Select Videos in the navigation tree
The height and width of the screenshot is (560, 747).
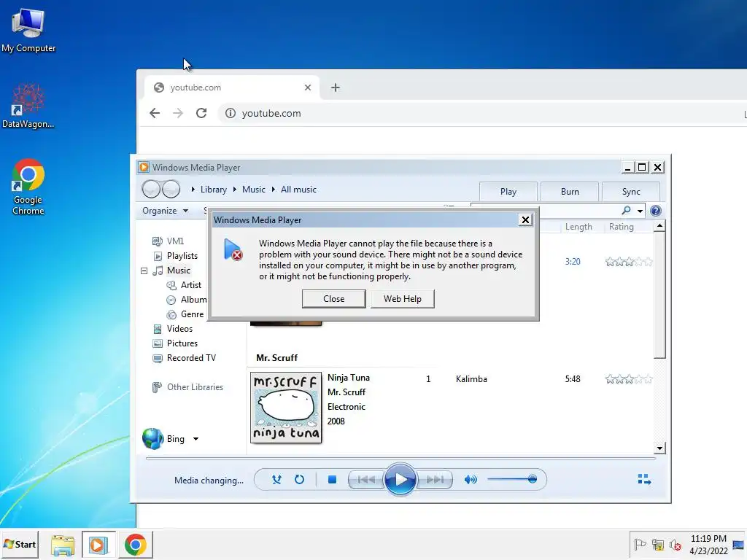pos(179,329)
